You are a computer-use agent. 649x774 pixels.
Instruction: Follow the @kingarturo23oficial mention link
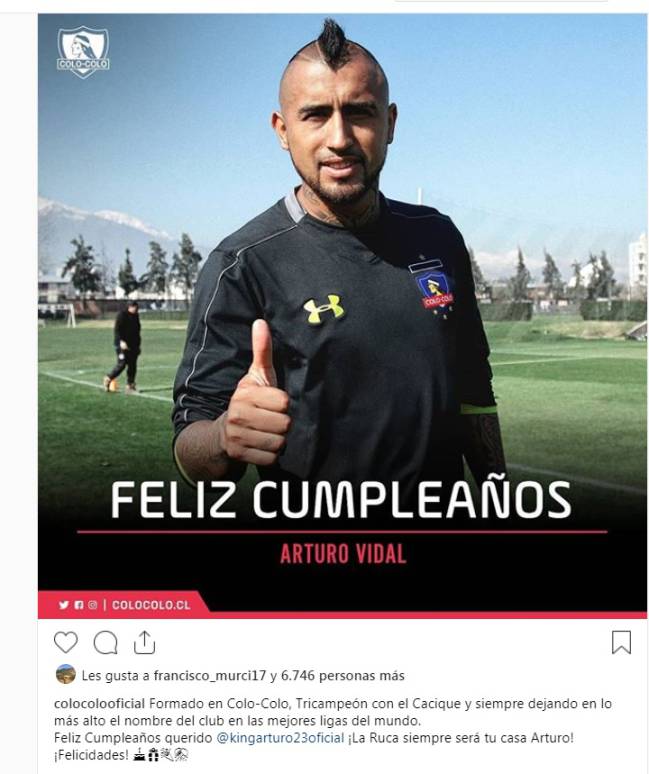tap(280, 738)
